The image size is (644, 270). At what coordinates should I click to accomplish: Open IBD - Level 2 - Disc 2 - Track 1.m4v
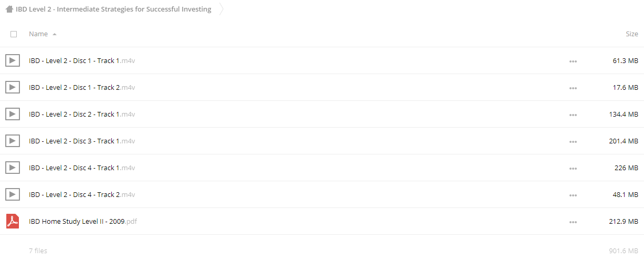point(82,114)
